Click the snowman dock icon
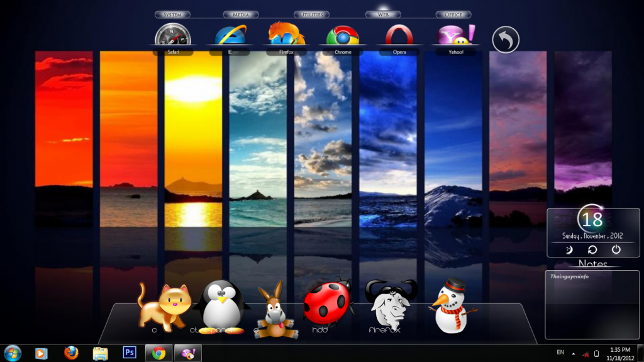Image resolution: width=644 pixels, height=362 pixels. pos(452,305)
